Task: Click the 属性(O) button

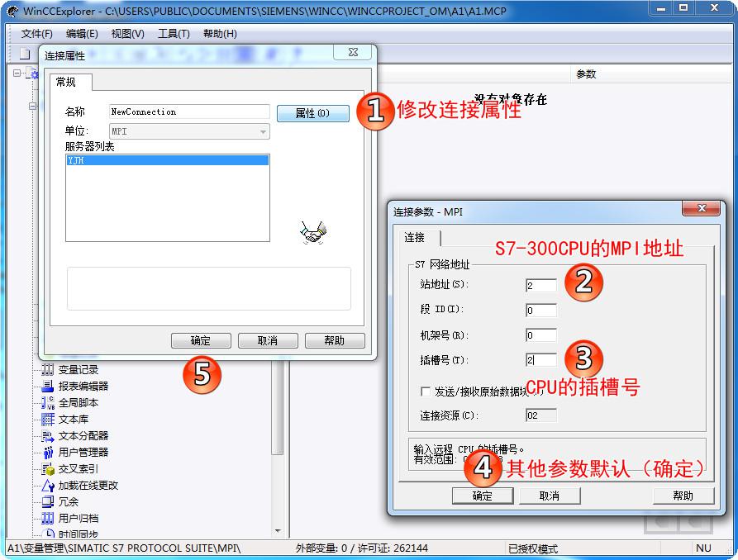Action: (x=313, y=113)
